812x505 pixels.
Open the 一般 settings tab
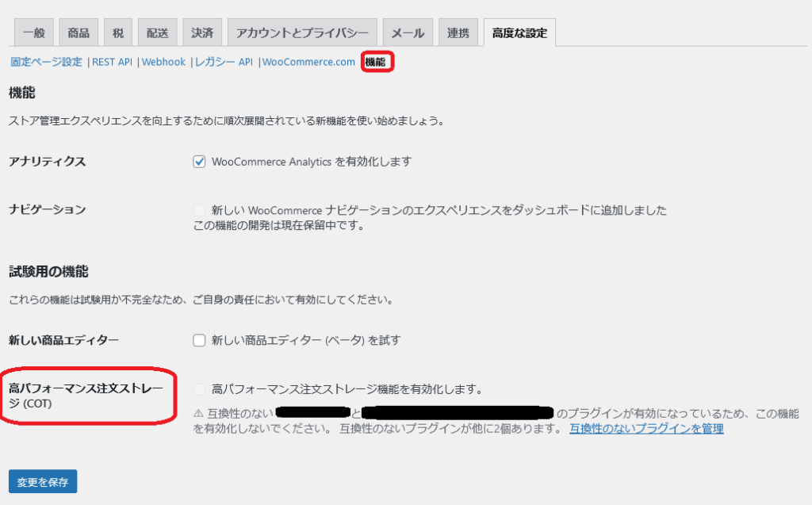tap(34, 33)
